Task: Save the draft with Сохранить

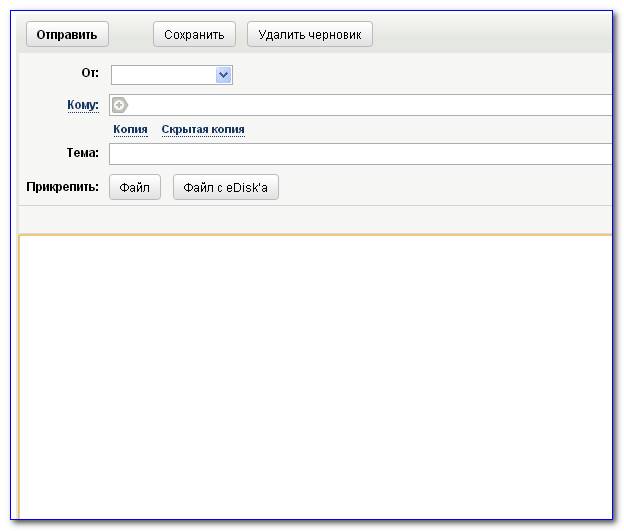Action: (194, 35)
